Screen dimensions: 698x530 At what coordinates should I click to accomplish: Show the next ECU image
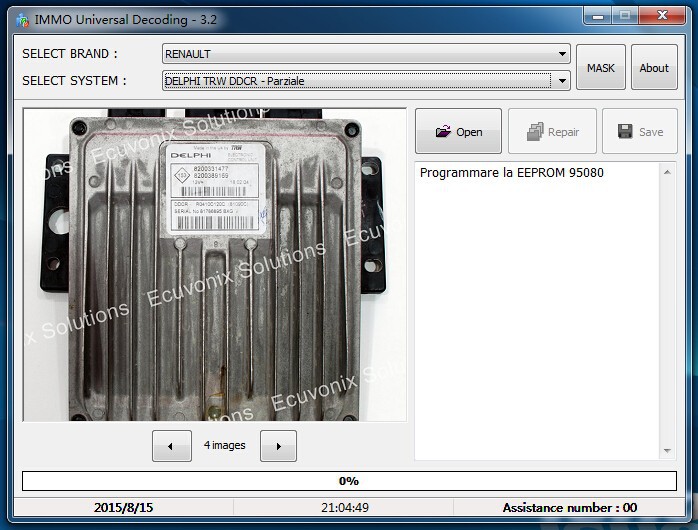click(278, 446)
